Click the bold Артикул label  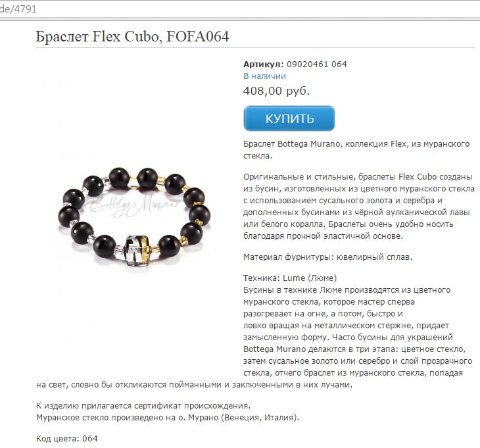pos(264,64)
